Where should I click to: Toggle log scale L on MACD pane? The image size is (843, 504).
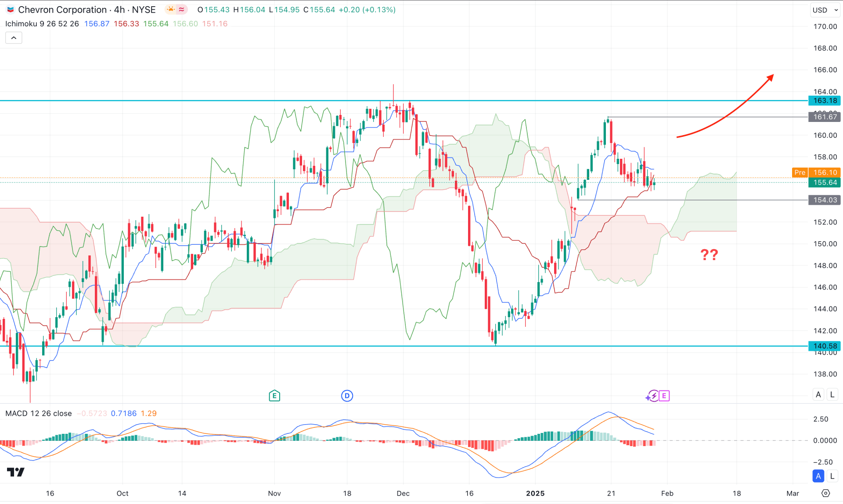point(832,476)
